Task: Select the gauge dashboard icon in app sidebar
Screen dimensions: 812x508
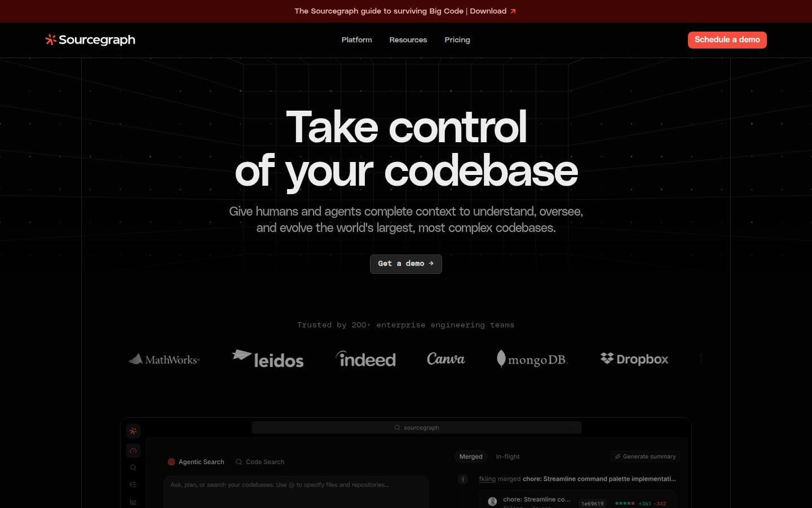Action: [133, 450]
